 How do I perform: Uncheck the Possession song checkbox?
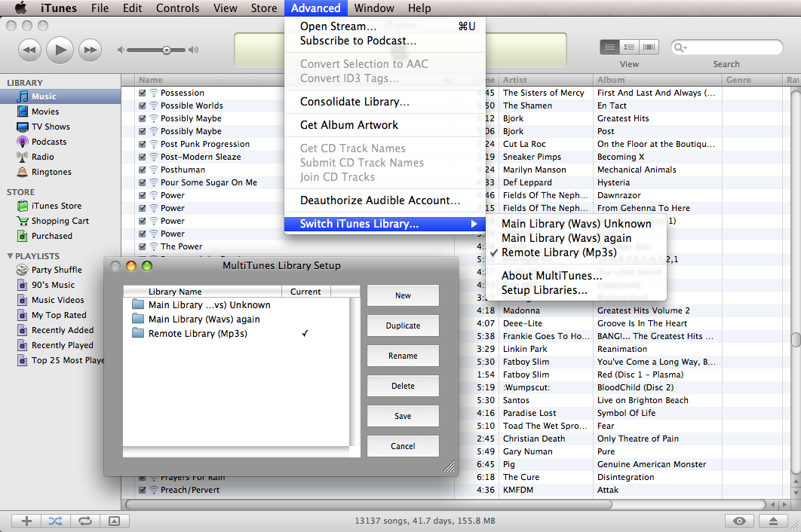pos(143,93)
